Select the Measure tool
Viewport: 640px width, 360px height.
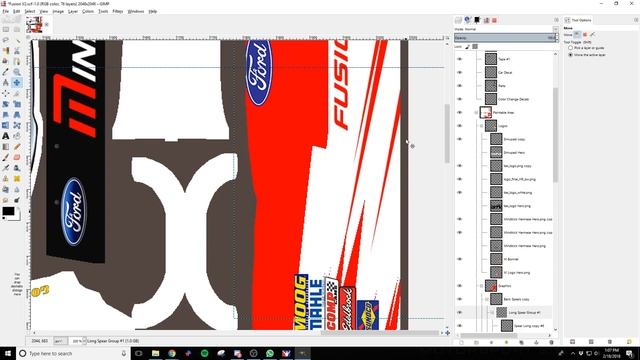tap(6, 82)
